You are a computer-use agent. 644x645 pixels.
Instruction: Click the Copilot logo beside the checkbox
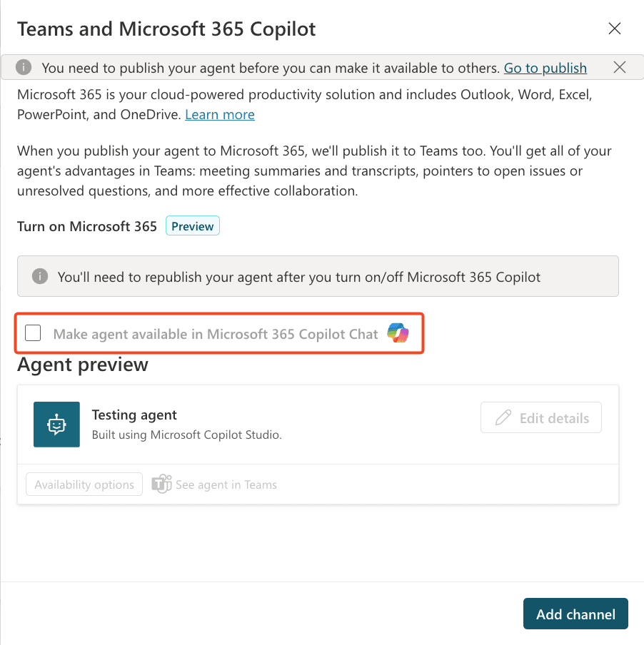coord(398,333)
